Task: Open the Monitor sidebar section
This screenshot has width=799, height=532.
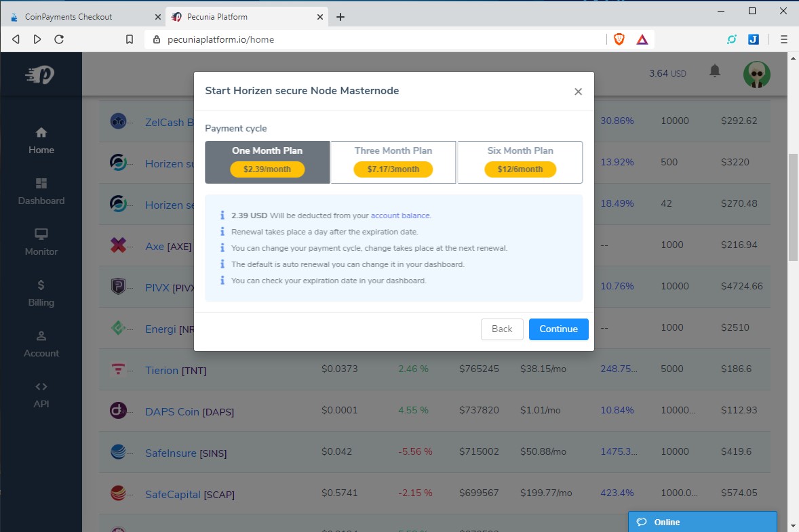Action: pyautogui.click(x=41, y=243)
